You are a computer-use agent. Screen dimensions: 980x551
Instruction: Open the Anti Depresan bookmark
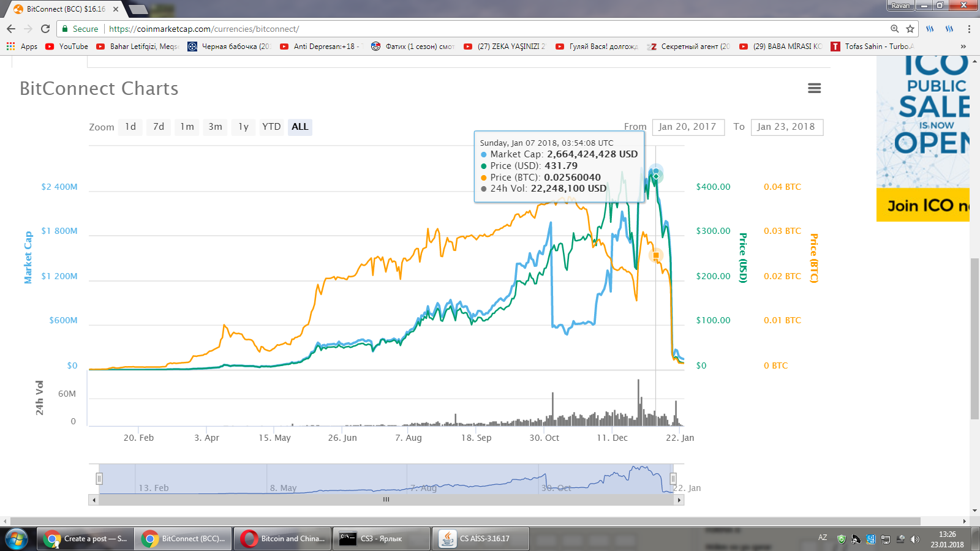click(322, 47)
